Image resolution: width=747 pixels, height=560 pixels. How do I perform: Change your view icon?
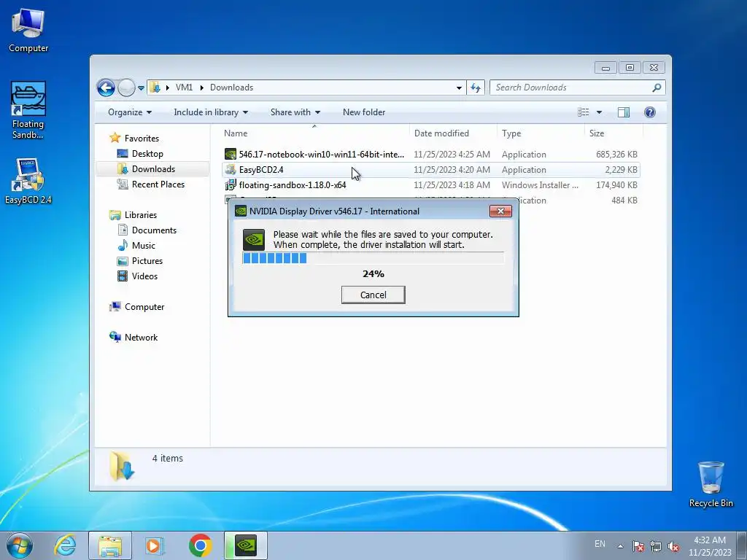point(583,112)
